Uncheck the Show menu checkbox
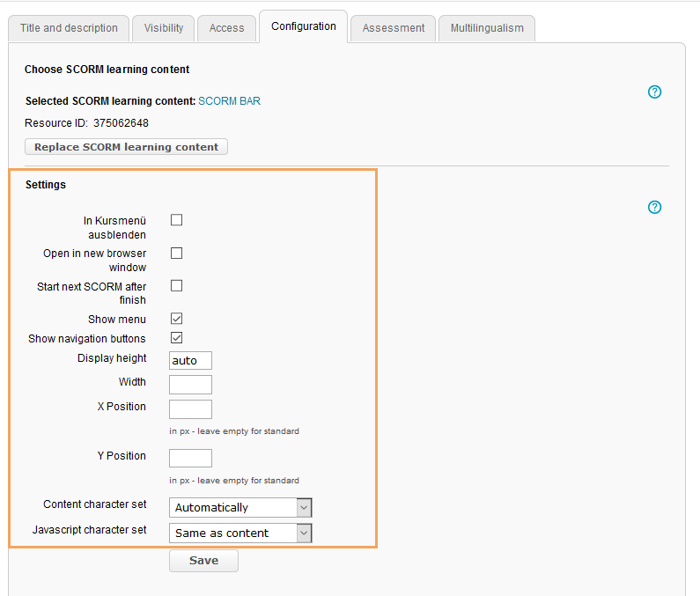 pos(176,319)
